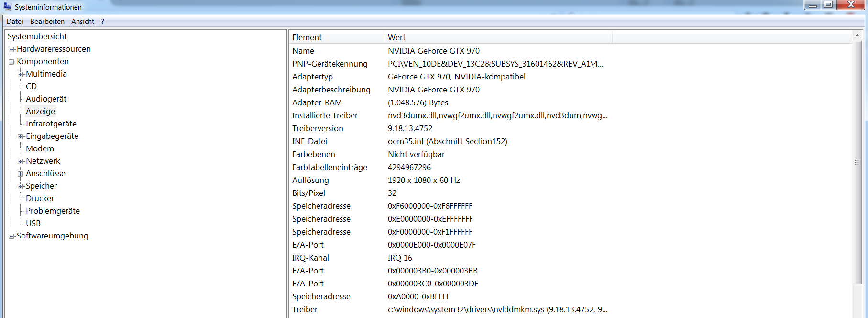The image size is (868, 318).
Task: Expand the Netzwerk node
Action: pyautogui.click(x=21, y=161)
